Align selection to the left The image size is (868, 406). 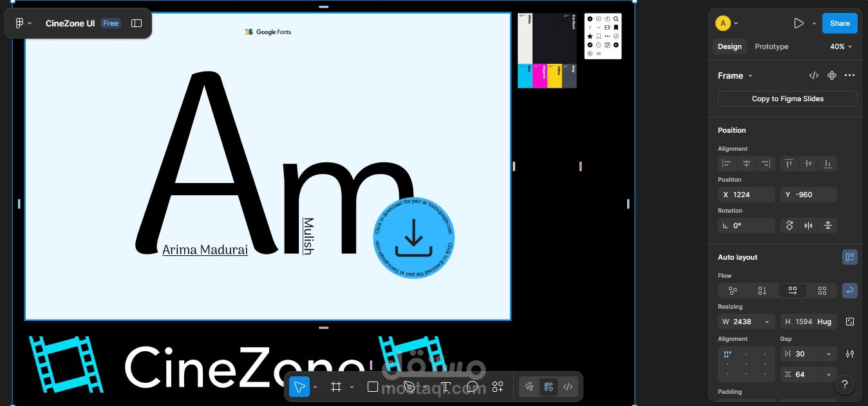[x=727, y=164]
